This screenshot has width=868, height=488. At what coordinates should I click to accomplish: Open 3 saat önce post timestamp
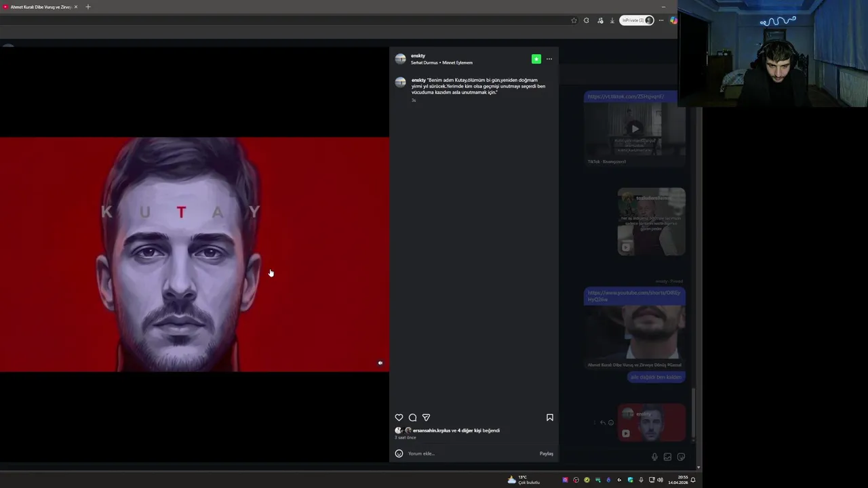pyautogui.click(x=406, y=438)
